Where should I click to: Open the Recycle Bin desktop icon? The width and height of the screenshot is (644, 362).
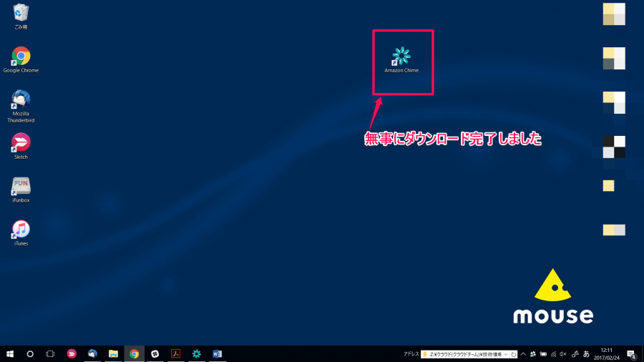pos(21,16)
